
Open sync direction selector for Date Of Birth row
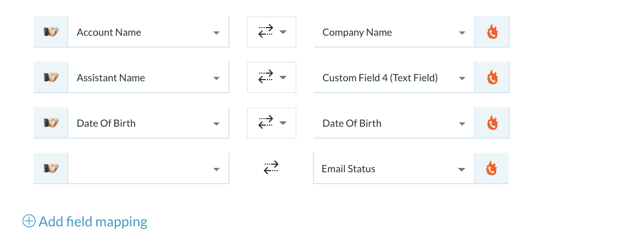click(x=272, y=123)
